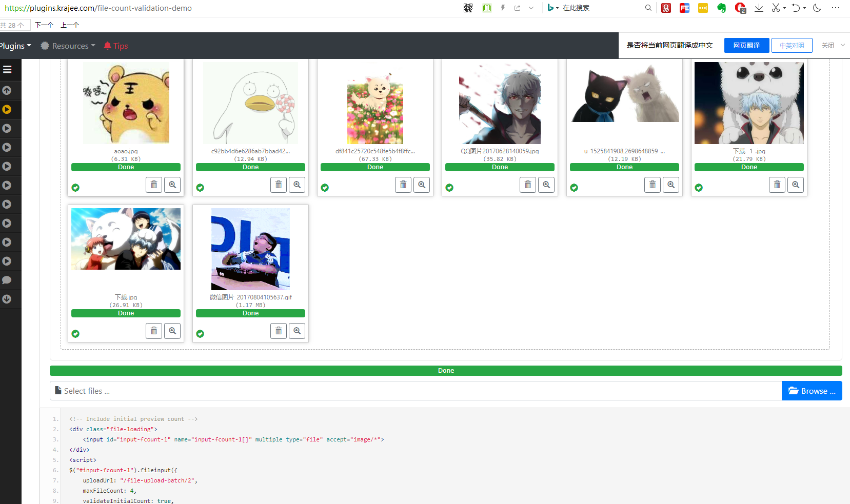Click the magnifier search icon in the address bar area
Screen dimensions: 850x504
point(648,8)
